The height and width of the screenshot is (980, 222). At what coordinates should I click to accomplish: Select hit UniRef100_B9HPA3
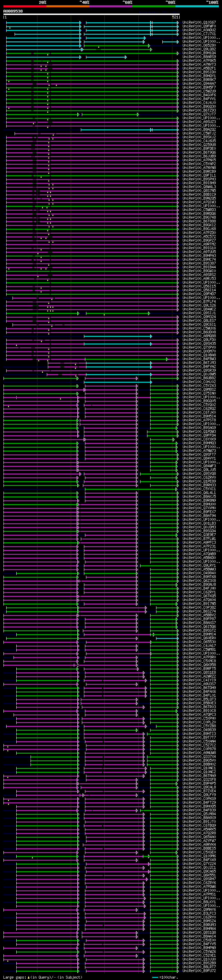pyautogui.click(x=199, y=256)
